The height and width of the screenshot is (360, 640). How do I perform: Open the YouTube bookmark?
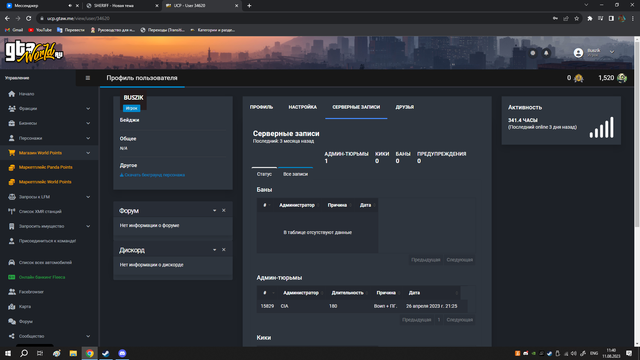tap(40, 30)
